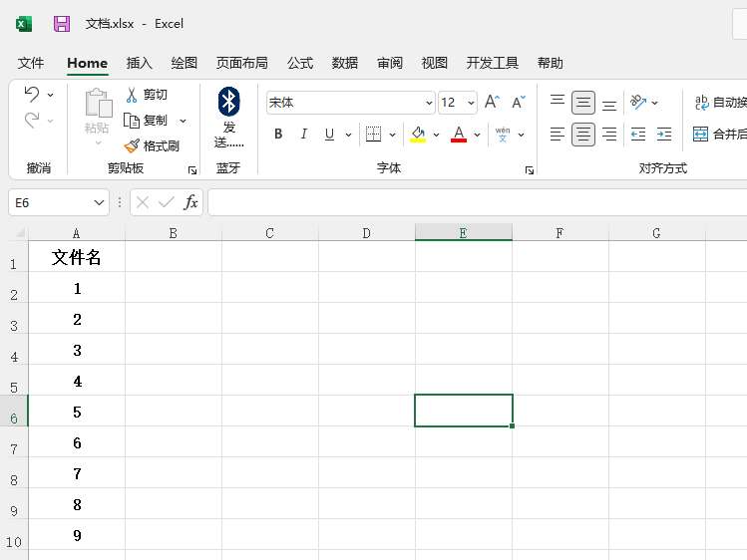This screenshot has height=560, width=747.
Task: Select row 10 header
Action: coord(14,535)
